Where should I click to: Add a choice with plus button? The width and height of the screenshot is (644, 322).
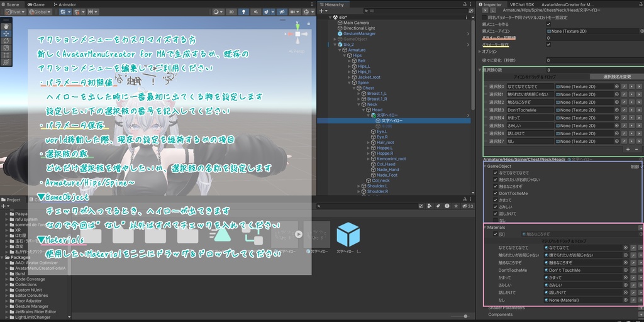[x=628, y=150]
